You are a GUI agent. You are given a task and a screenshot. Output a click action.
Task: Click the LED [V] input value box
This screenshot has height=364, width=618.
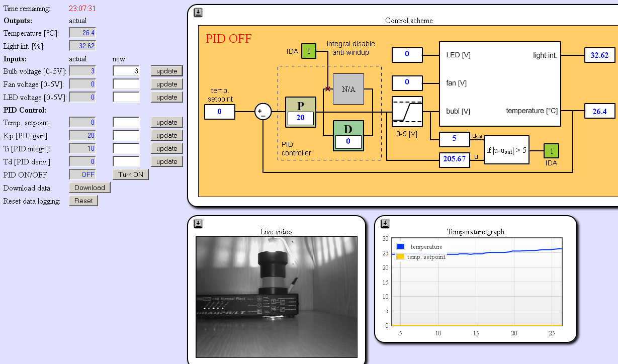tap(407, 54)
